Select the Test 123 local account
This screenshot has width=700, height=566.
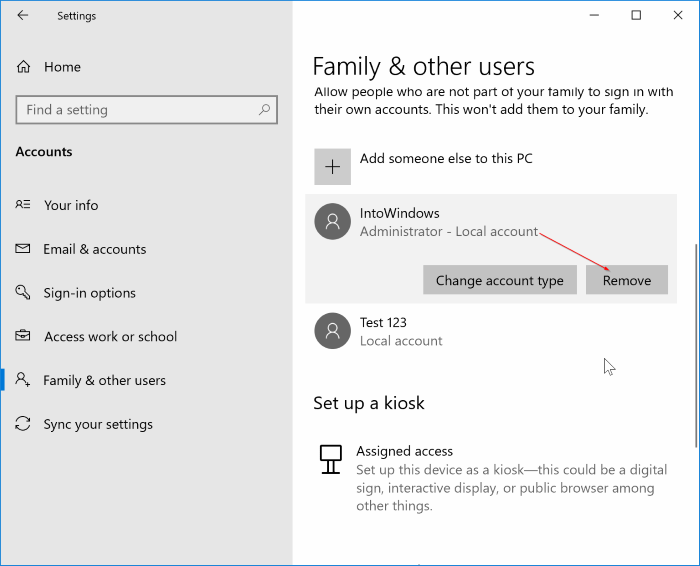coord(491,331)
